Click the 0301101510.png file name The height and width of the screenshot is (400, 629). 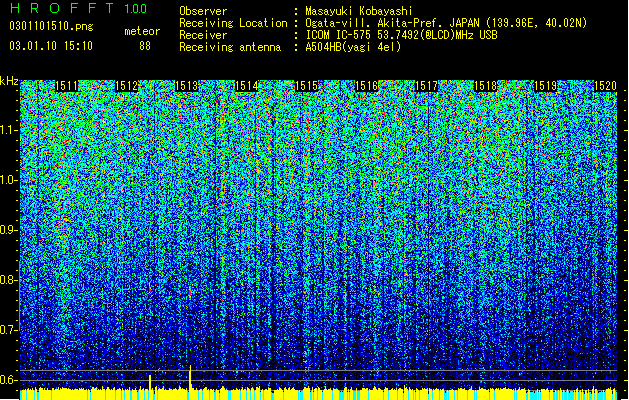pos(51,27)
